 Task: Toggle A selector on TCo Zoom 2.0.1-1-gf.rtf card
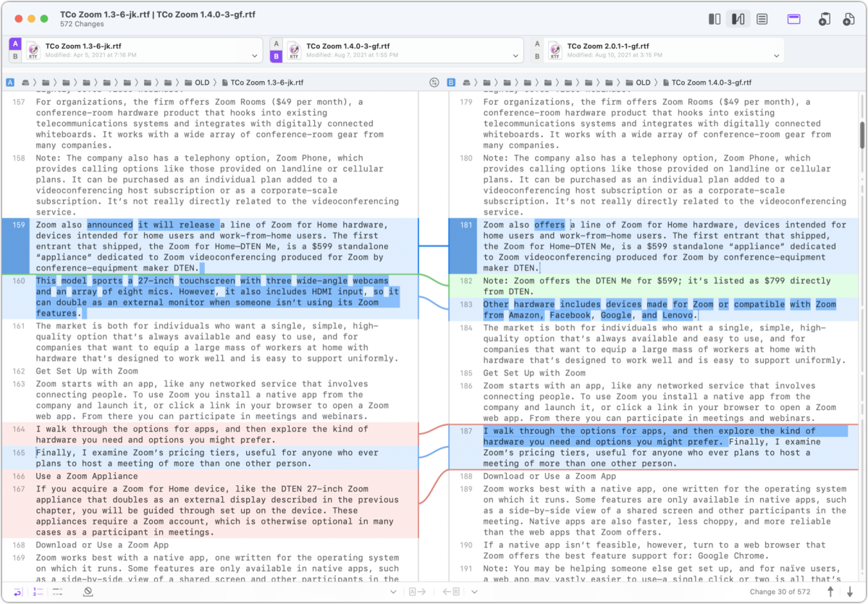click(x=537, y=43)
